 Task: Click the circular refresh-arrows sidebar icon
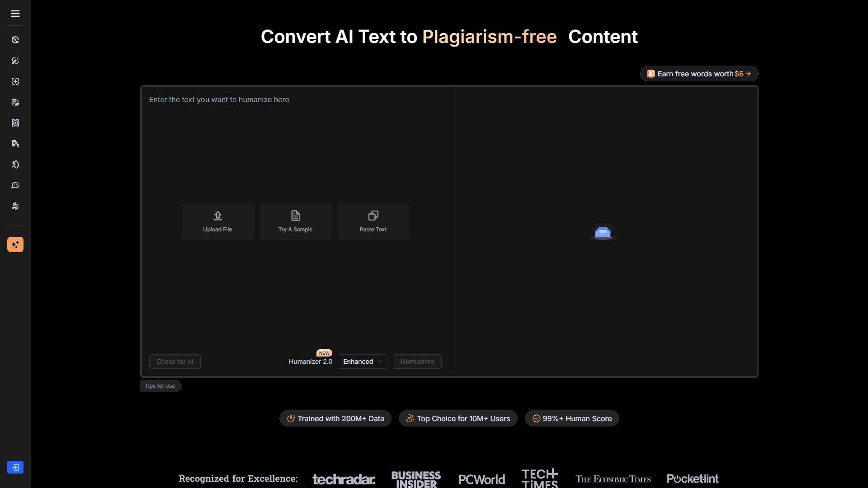tap(15, 40)
